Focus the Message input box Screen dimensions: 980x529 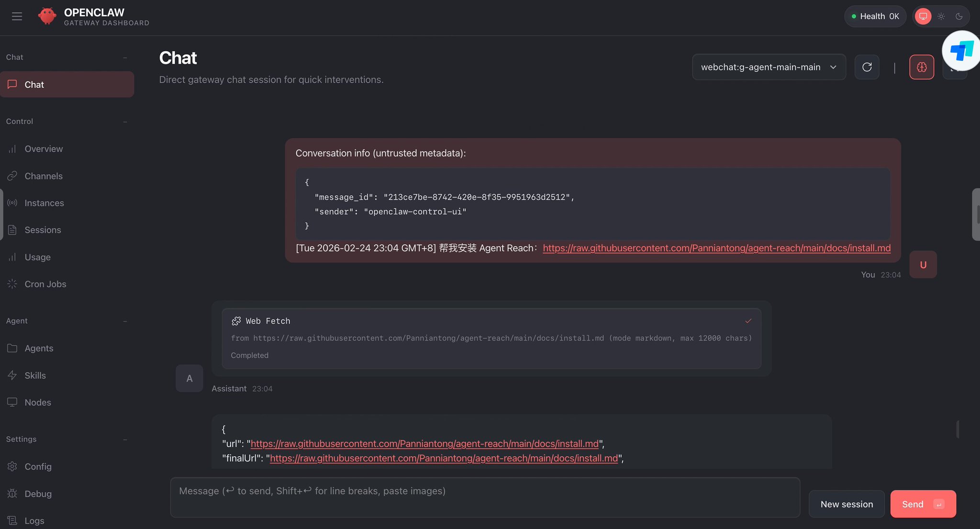(x=485, y=497)
